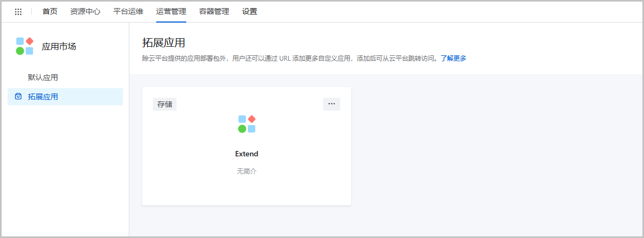Viewport: 644px width, 238px height.
Task: Click the Extend application name
Action: [x=247, y=154]
